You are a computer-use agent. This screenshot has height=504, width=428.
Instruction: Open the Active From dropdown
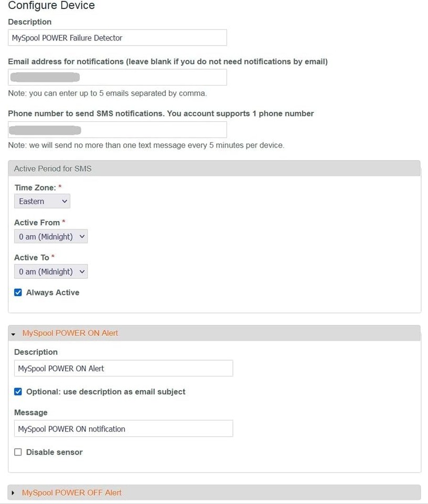[50, 236]
